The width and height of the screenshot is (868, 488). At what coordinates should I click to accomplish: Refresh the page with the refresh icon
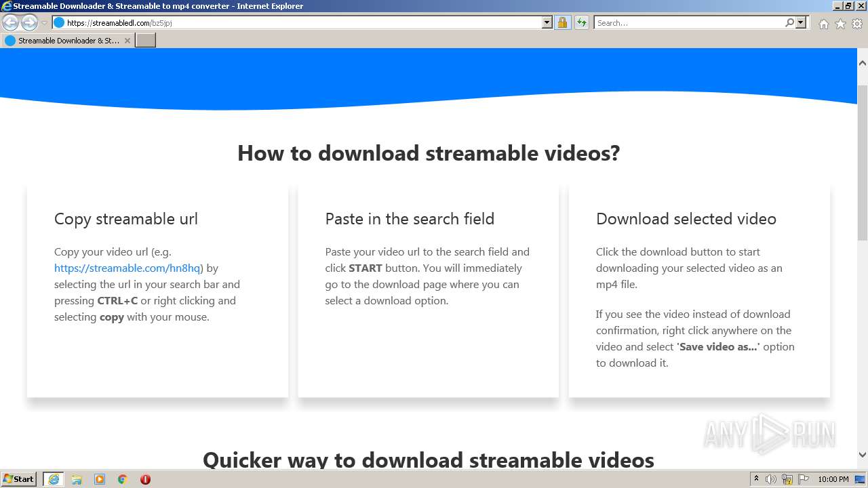click(582, 23)
